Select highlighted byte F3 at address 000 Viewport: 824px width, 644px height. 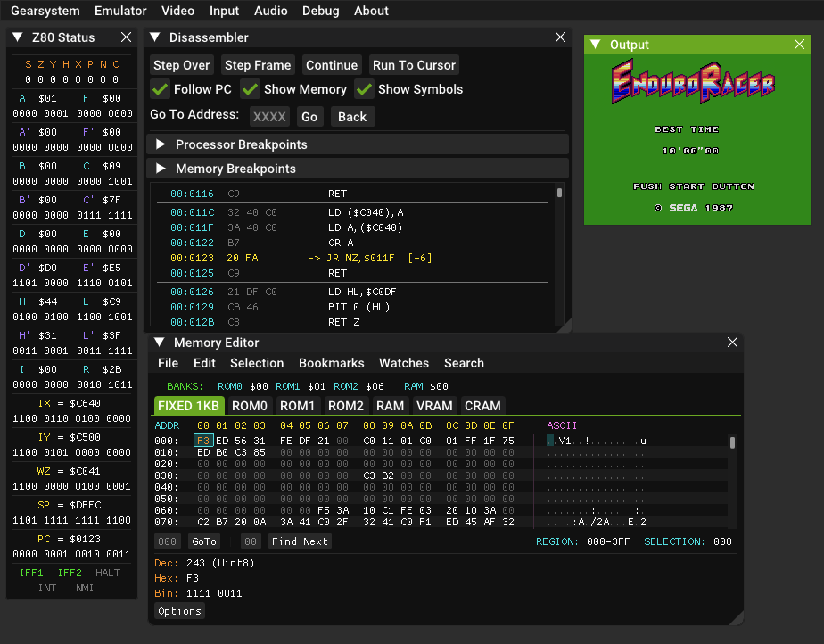[203, 441]
